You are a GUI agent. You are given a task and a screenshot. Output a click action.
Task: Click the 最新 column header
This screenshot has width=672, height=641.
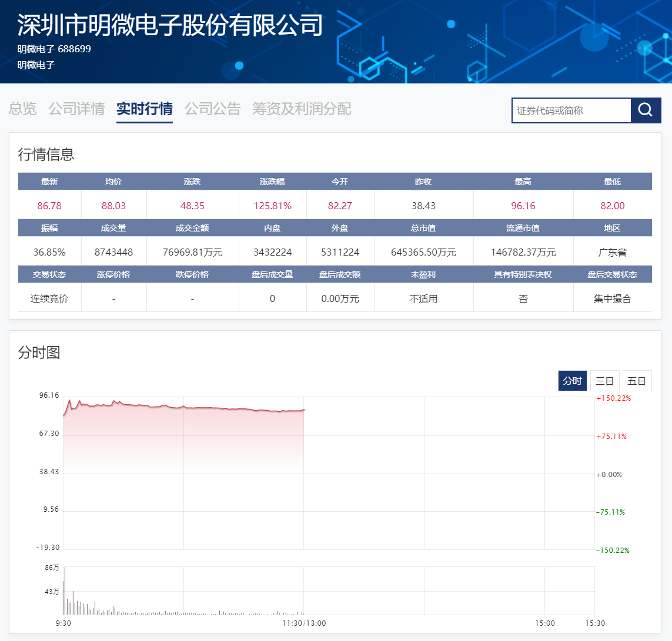(x=49, y=182)
